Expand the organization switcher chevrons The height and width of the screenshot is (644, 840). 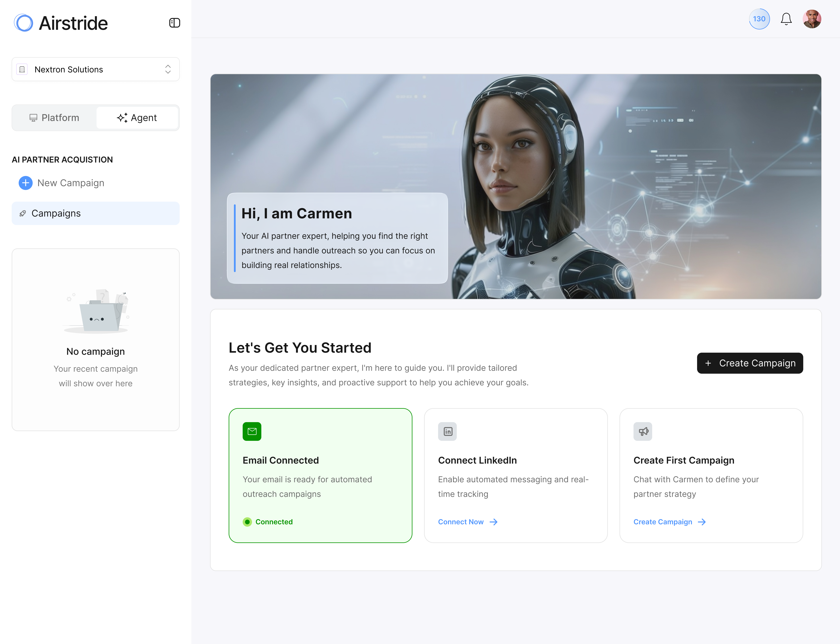tap(168, 69)
